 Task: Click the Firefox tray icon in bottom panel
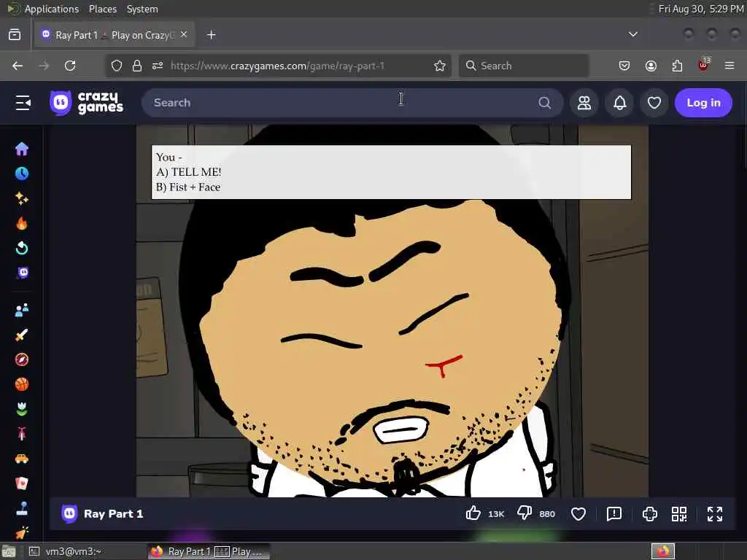pos(662,551)
